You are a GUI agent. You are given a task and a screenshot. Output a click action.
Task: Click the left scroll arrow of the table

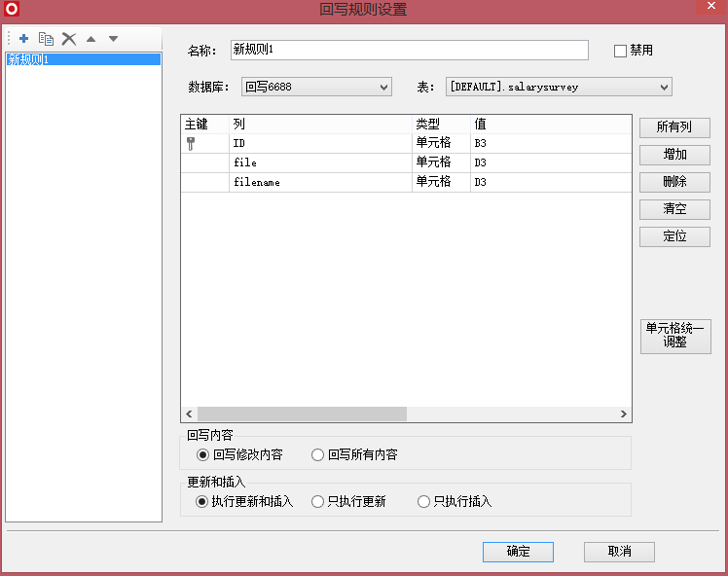pos(189,414)
